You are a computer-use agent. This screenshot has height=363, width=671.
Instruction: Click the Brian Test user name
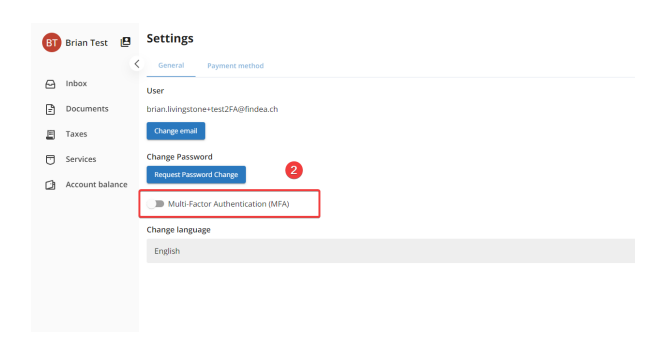tap(86, 43)
